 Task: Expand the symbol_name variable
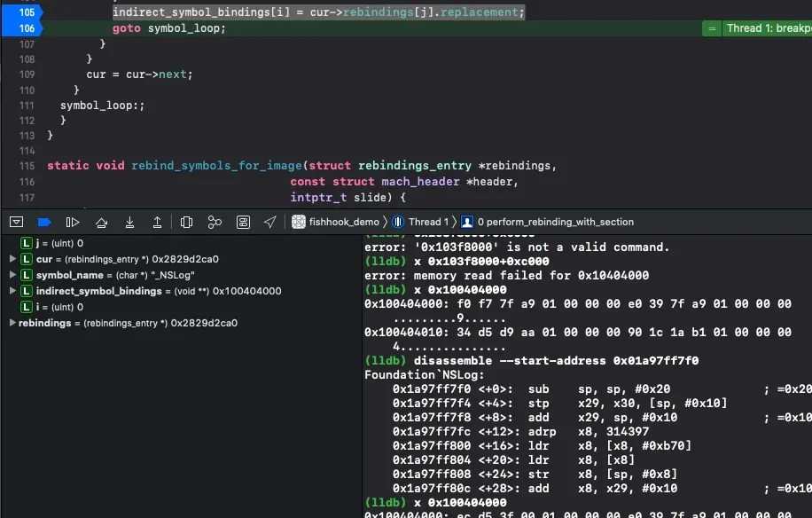[12, 275]
